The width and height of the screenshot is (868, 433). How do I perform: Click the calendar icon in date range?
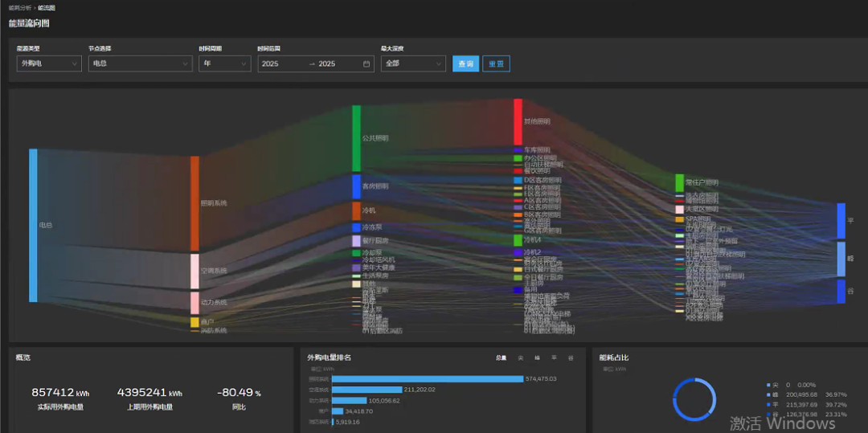click(366, 63)
